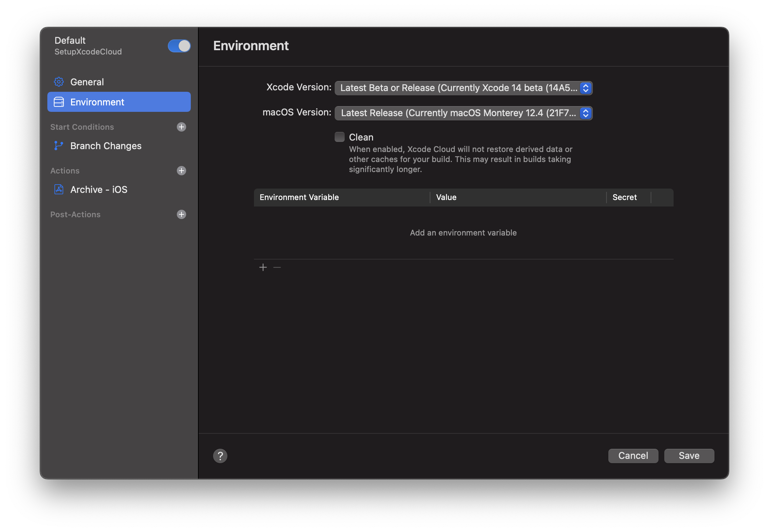
Task: Click the SetupXcodeCloud subtitle text
Action: click(88, 52)
